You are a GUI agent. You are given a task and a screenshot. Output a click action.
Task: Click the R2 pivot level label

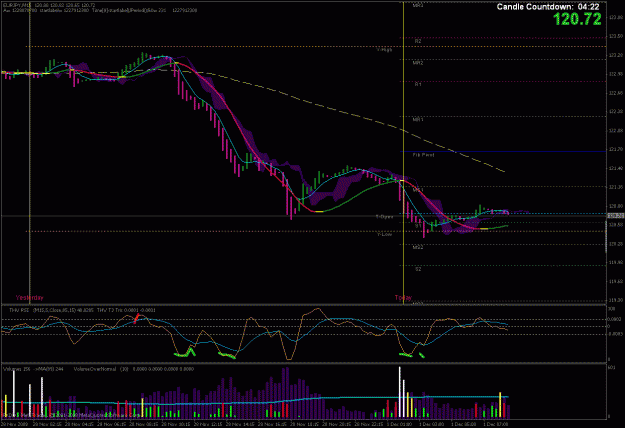[418, 41]
